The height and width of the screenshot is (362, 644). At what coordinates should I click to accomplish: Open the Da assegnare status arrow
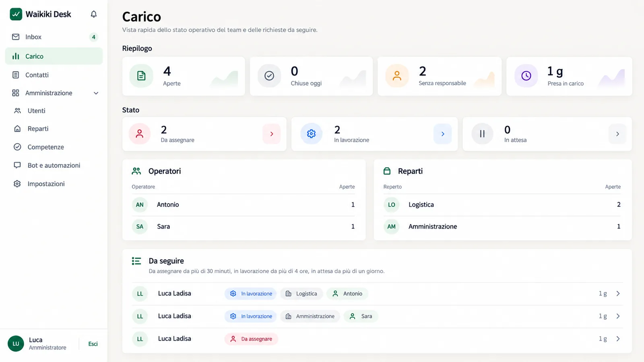click(272, 134)
